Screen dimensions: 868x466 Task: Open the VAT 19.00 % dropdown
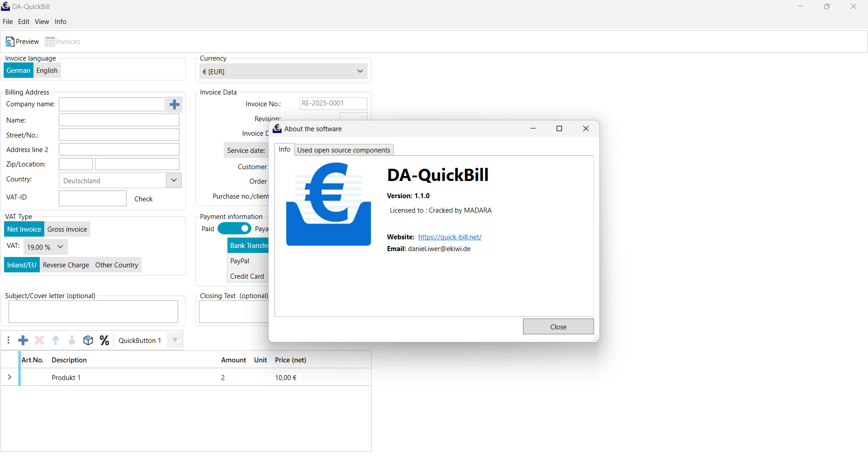[x=45, y=247]
